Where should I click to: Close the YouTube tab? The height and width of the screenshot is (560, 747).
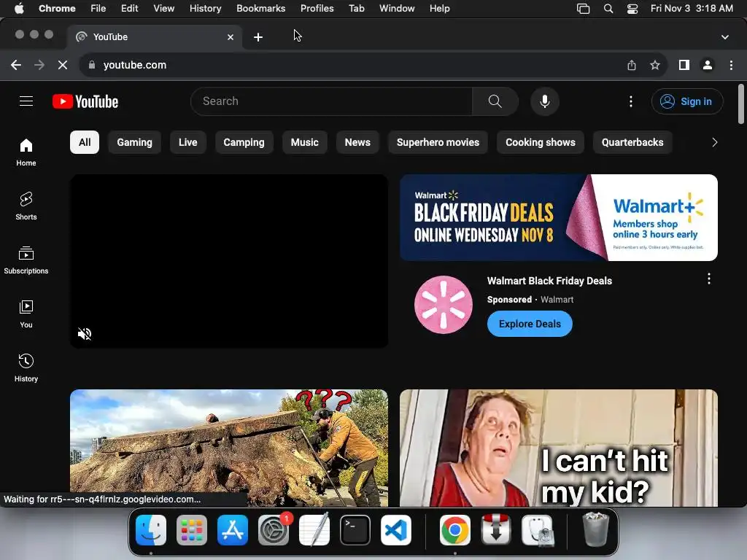pos(231,37)
